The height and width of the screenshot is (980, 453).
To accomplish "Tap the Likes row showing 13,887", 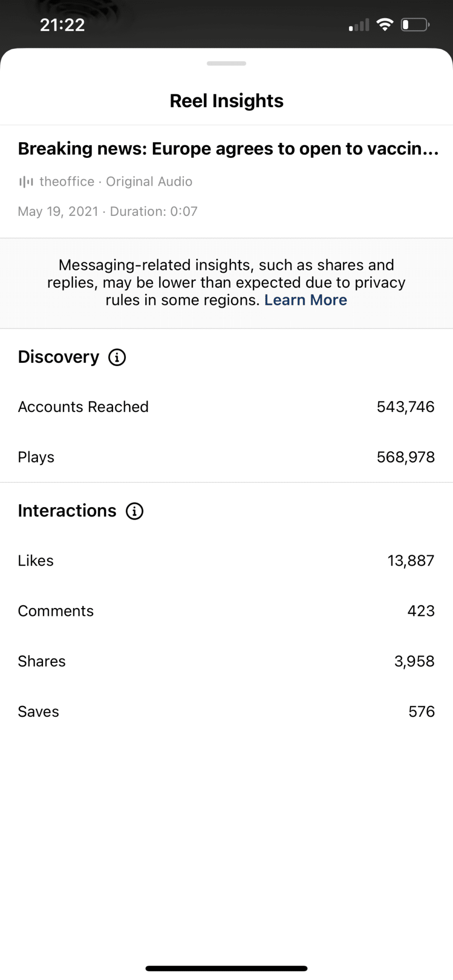I will (x=226, y=561).
